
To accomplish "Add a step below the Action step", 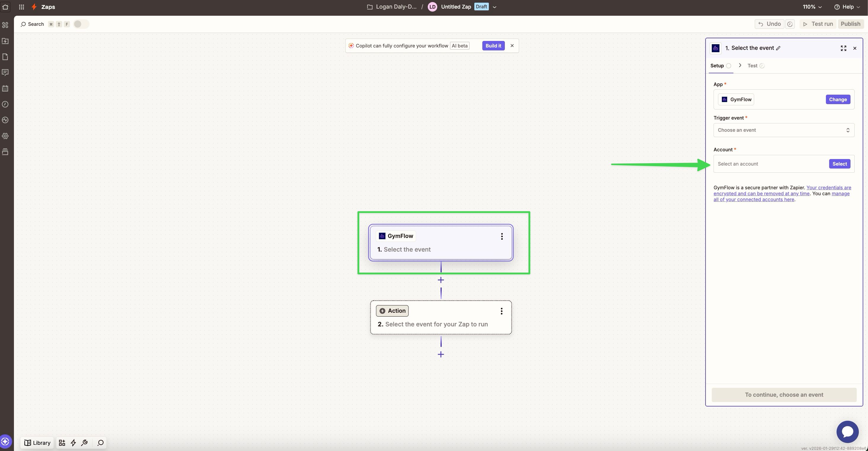I will click(441, 354).
